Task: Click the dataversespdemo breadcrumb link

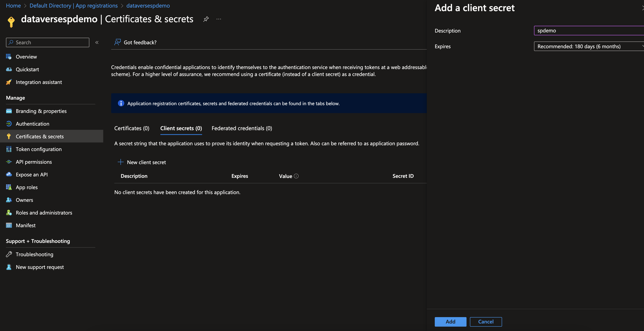Action: pos(148,6)
